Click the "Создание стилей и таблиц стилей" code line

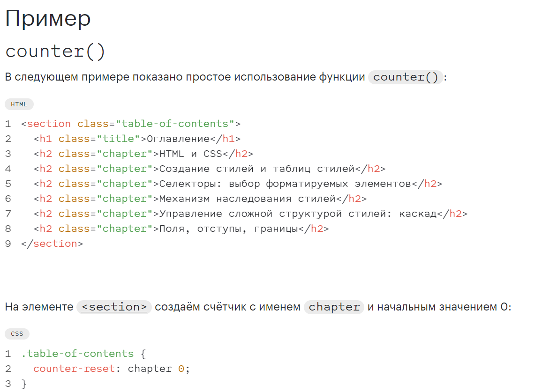256,169
